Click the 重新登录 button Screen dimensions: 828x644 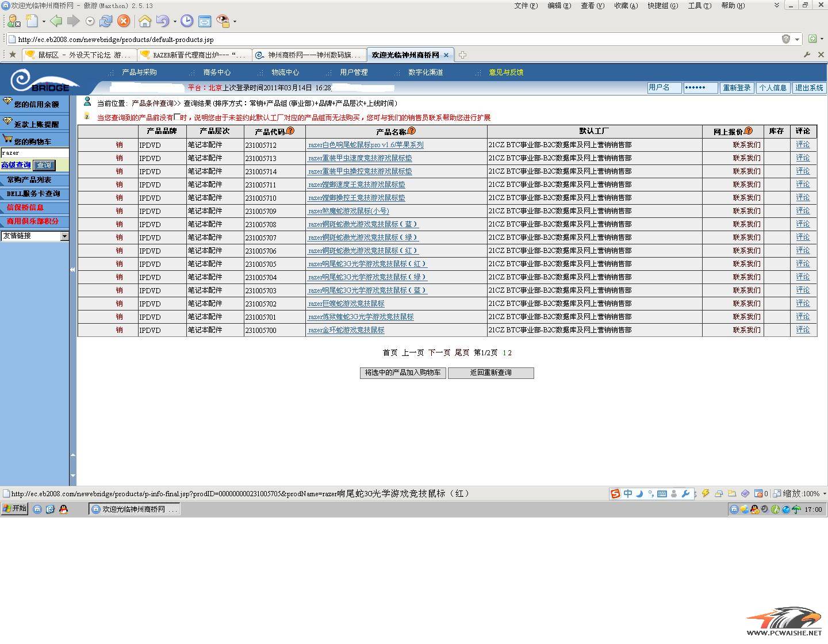pyautogui.click(x=737, y=88)
